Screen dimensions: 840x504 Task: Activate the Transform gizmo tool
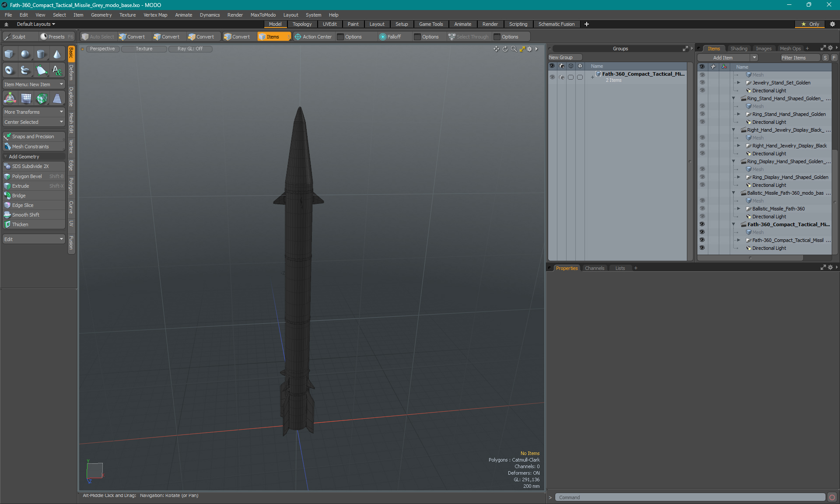(x=10, y=99)
